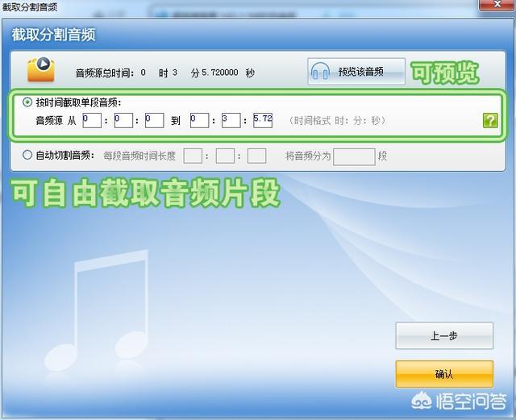Click the 时间格式 时:分:秒 hint

[337, 120]
